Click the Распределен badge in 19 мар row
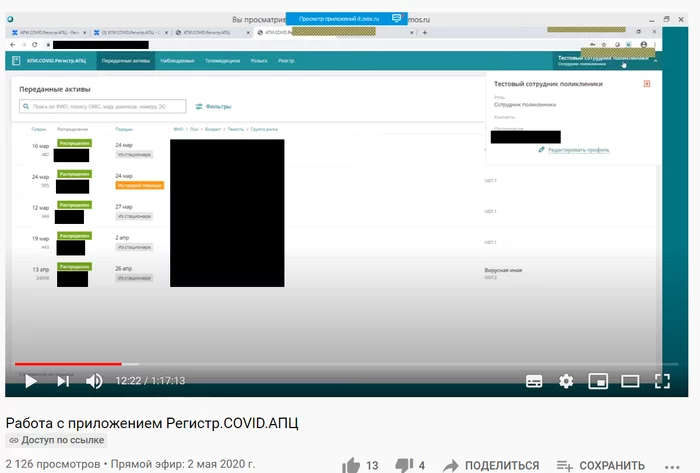Image resolution: width=700 pixels, height=473 pixels. (75, 236)
